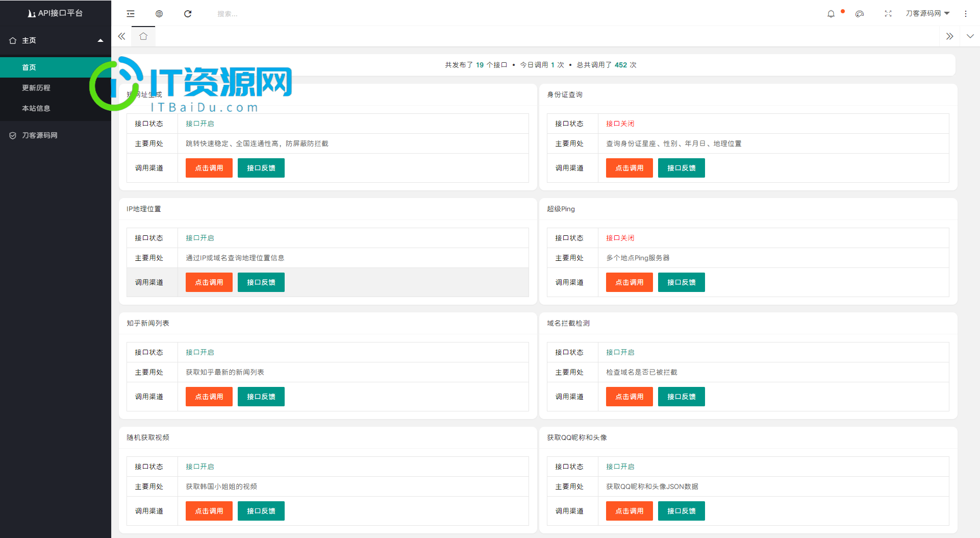The height and width of the screenshot is (538, 980).
Task: Click the text 获取韩国小姐姐的视频
Action: 221,486
